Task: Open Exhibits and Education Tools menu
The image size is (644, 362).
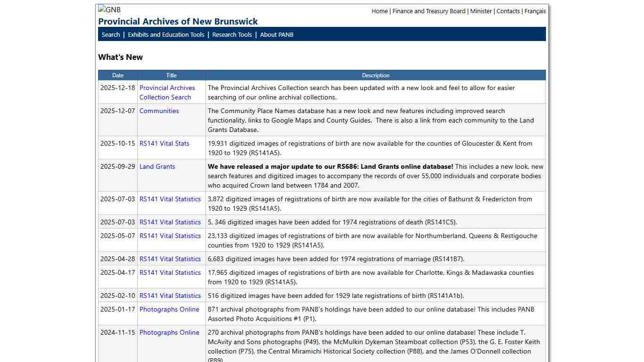Action: point(166,34)
